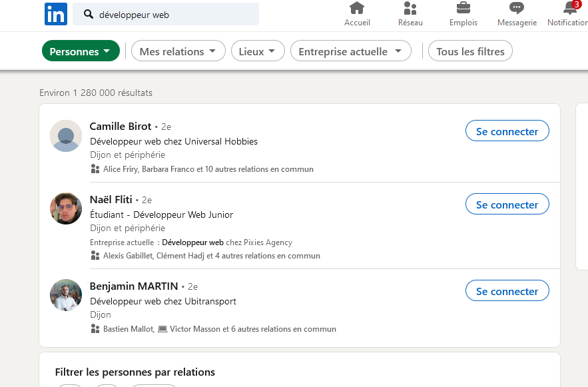588x387 pixels.
Task: View Notifications via the bell icon
Action: tap(570, 7)
